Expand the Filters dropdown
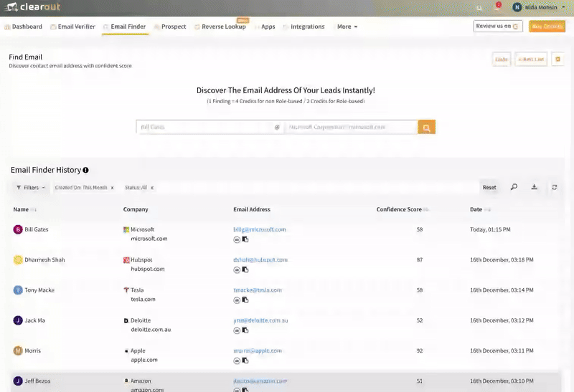 point(31,188)
